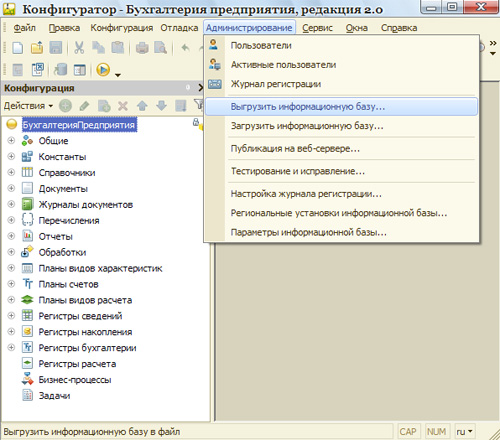The image size is (500, 440).
Task: Click the Move up arrow icon
Action: pos(142,106)
